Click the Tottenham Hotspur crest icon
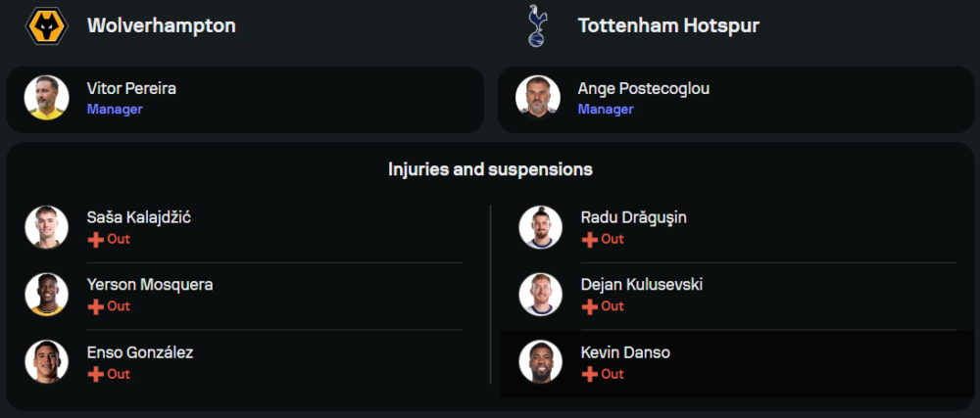 pyautogui.click(x=536, y=26)
